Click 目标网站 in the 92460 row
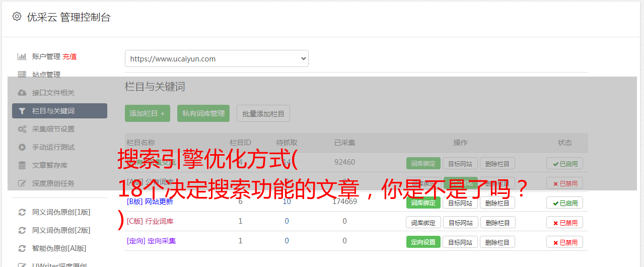 (460, 164)
